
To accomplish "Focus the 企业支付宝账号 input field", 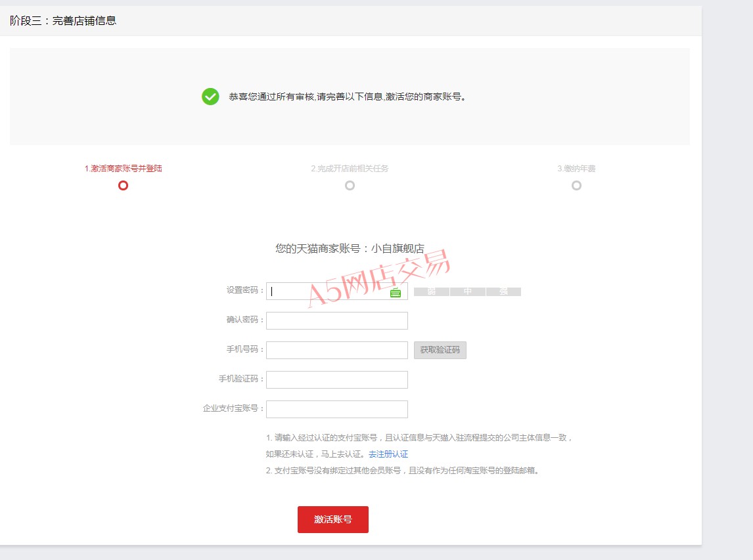I will tap(337, 409).
